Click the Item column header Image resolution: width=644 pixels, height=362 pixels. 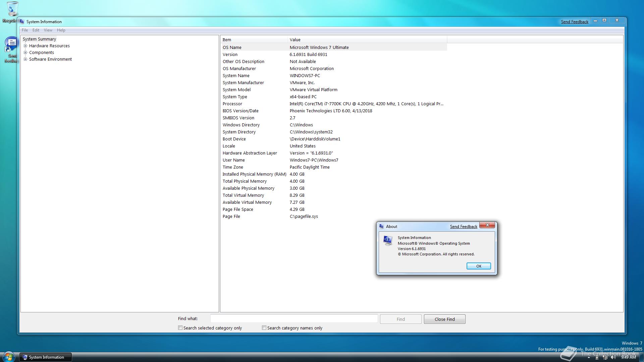(254, 40)
